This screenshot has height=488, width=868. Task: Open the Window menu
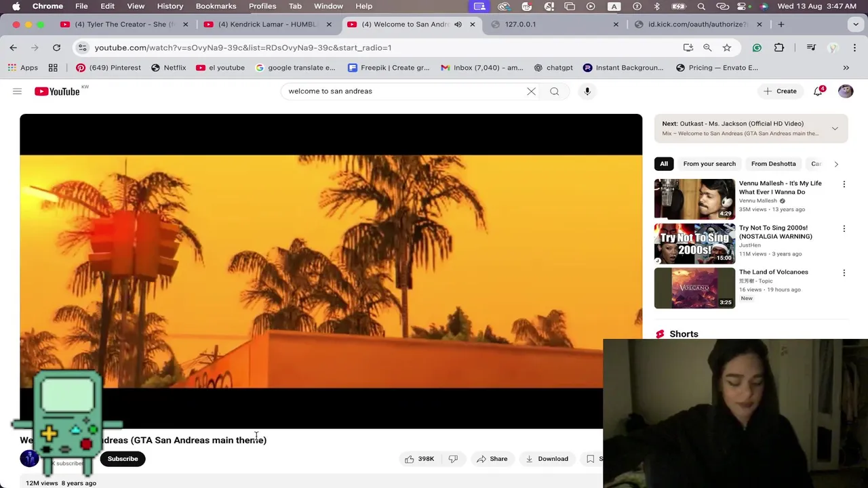[328, 6]
